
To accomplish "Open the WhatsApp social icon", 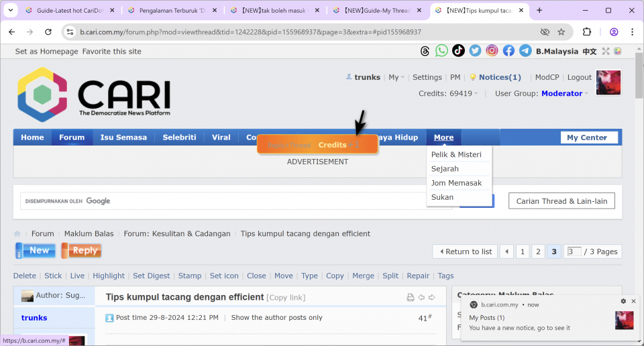I will (x=441, y=50).
